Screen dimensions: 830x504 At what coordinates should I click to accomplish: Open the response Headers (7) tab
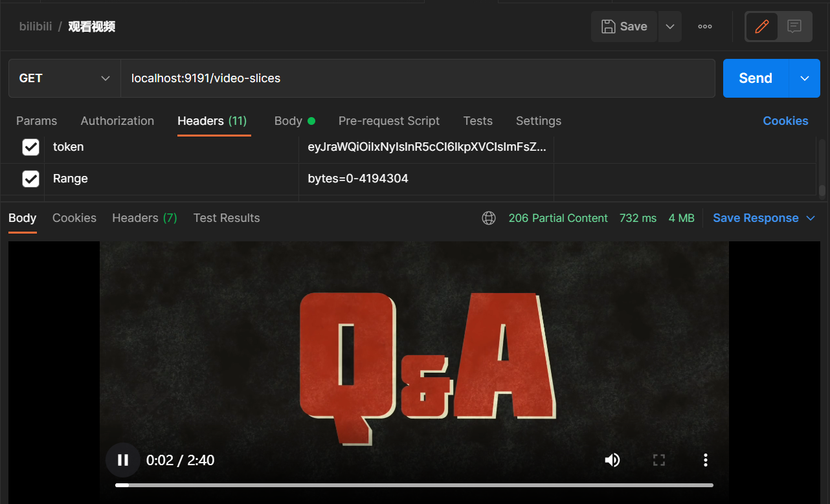coord(144,218)
